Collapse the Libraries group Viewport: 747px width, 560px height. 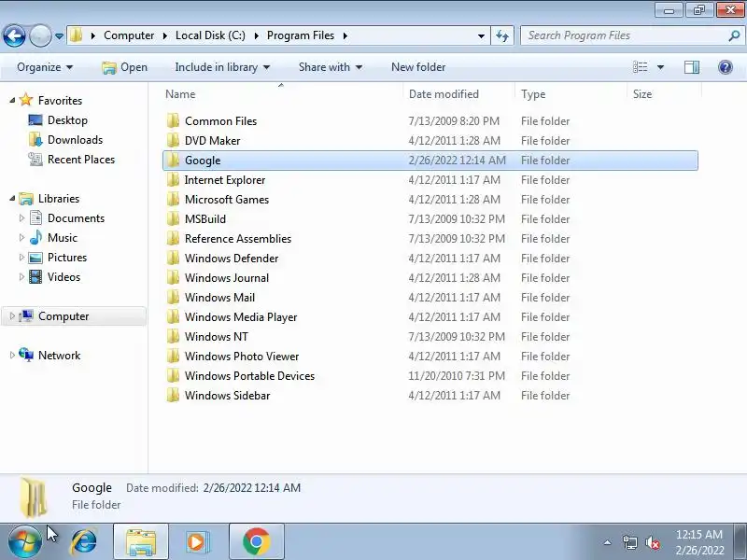pos(12,199)
